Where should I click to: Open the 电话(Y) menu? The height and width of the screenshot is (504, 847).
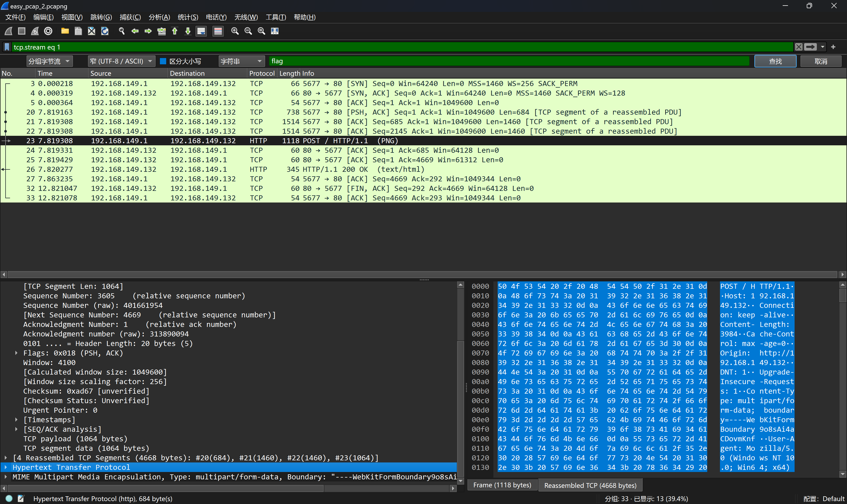pos(216,17)
